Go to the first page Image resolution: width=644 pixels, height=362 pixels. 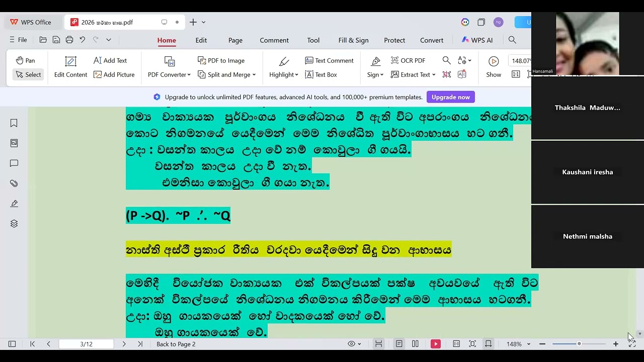coord(32,344)
